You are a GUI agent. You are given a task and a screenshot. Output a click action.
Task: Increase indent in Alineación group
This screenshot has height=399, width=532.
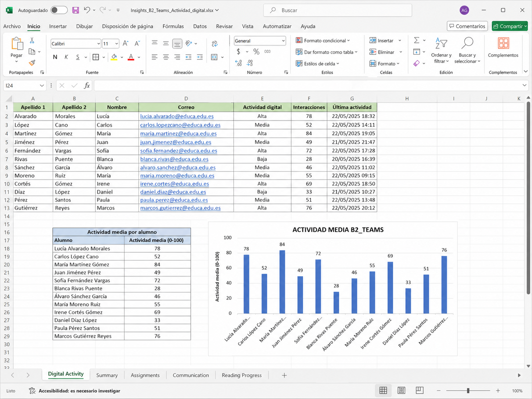200,57
